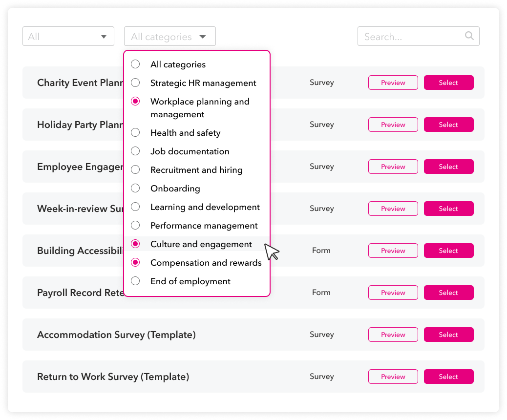Select the All categories radio option
This screenshot has width=507, height=420.
(135, 64)
